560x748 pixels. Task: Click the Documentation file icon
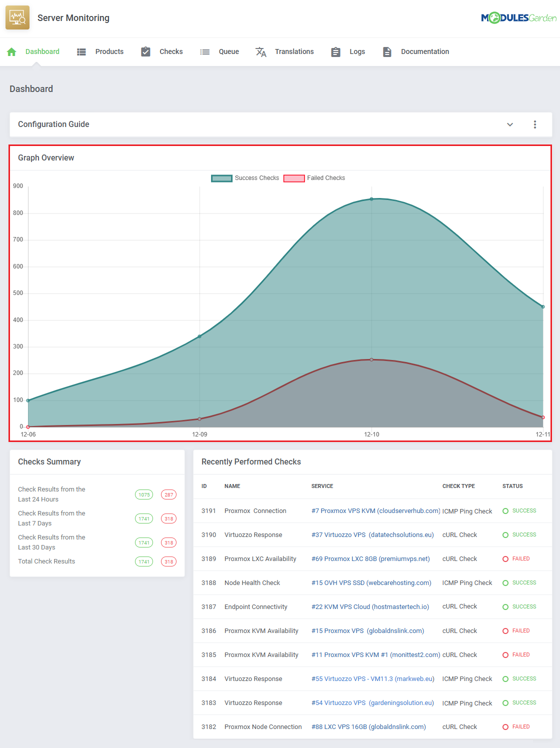tap(387, 51)
